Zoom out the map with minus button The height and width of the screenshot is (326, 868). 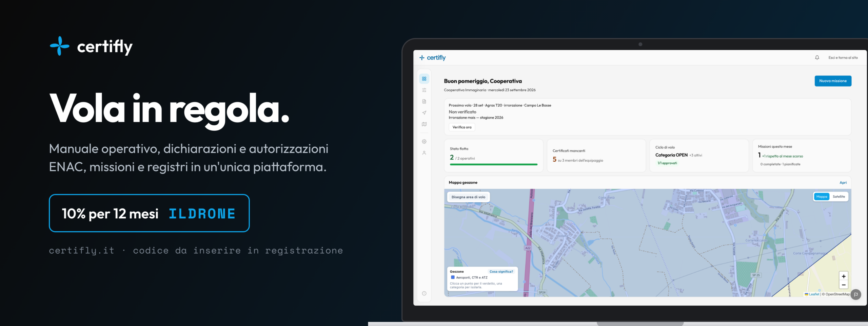coord(844,285)
